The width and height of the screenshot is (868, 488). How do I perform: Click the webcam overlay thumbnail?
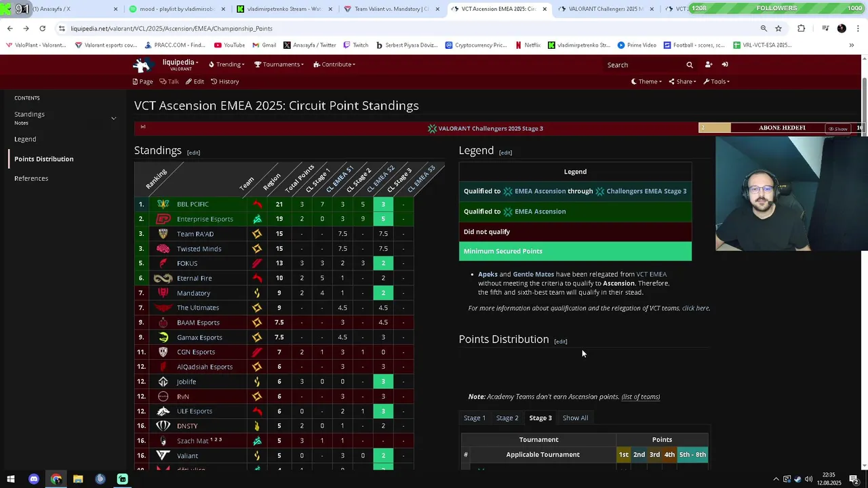click(x=791, y=194)
